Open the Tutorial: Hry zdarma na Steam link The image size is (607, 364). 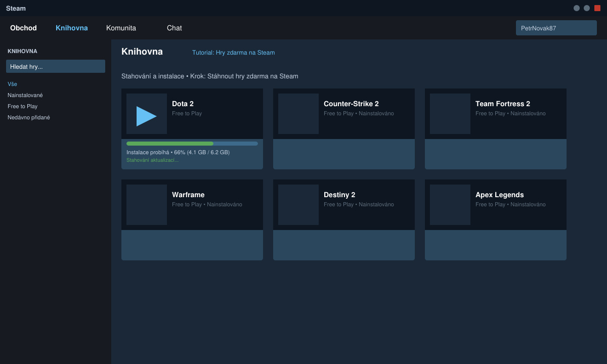pyautogui.click(x=233, y=53)
